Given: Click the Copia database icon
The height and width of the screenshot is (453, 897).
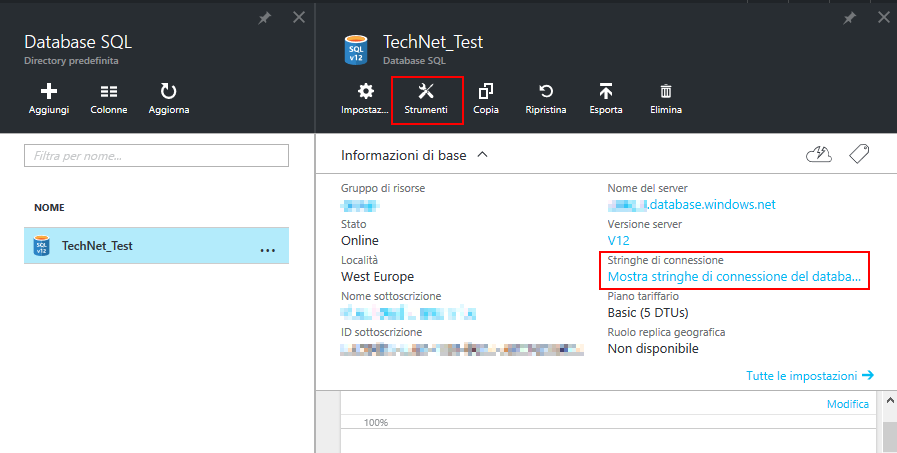Looking at the screenshot, I should 486,91.
